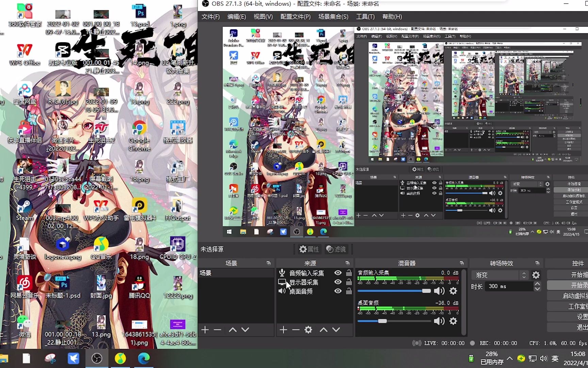This screenshot has width=588, height=368.
Task: Click the 退出 exit button
Action: point(568,327)
